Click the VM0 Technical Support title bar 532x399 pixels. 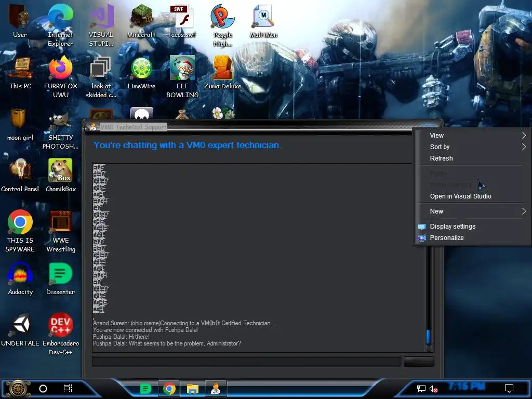click(248, 127)
